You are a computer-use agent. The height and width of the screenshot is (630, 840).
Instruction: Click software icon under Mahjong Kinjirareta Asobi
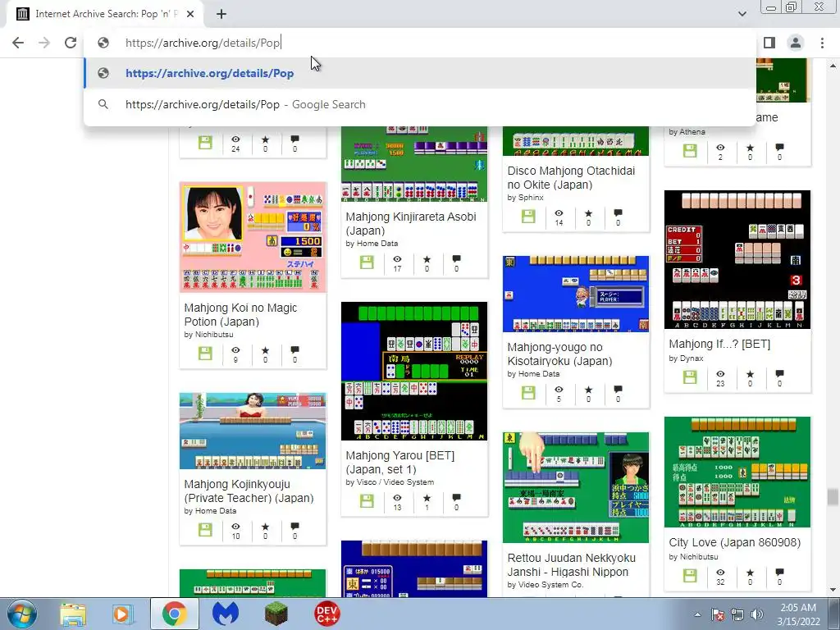pos(367,262)
